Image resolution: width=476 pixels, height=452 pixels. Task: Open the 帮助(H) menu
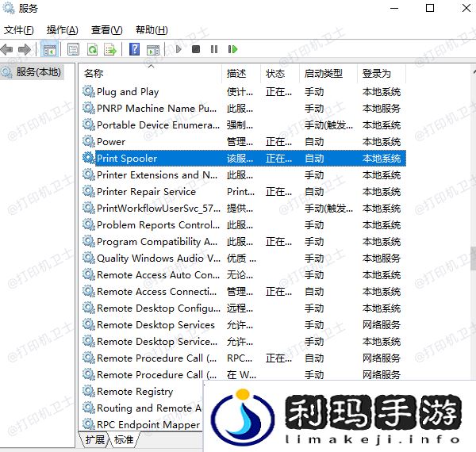pos(152,30)
